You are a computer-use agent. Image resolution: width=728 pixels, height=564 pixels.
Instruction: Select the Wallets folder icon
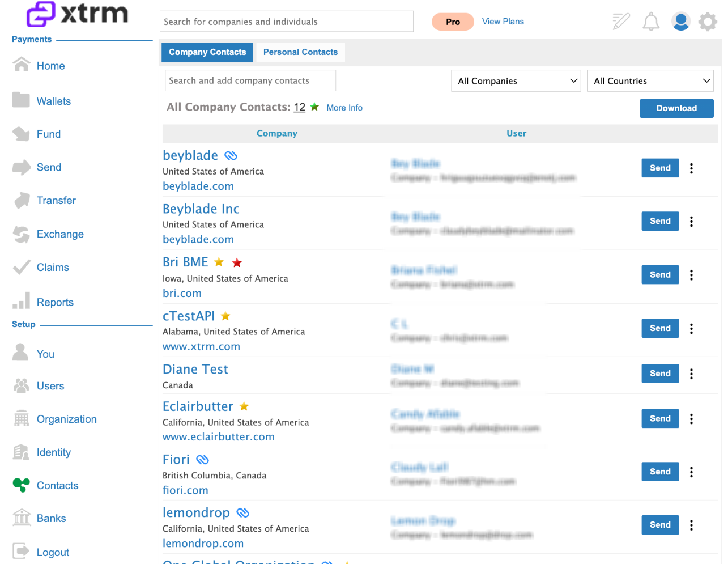click(x=21, y=100)
